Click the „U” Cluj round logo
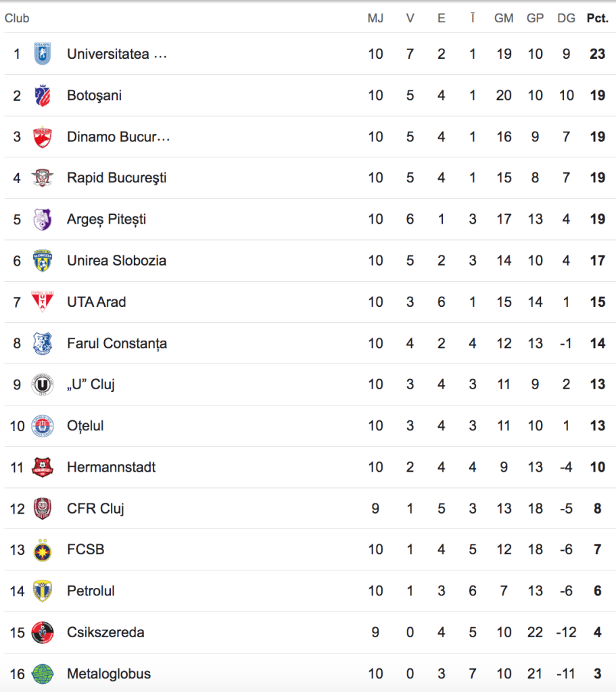 click(x=43, y=385)
